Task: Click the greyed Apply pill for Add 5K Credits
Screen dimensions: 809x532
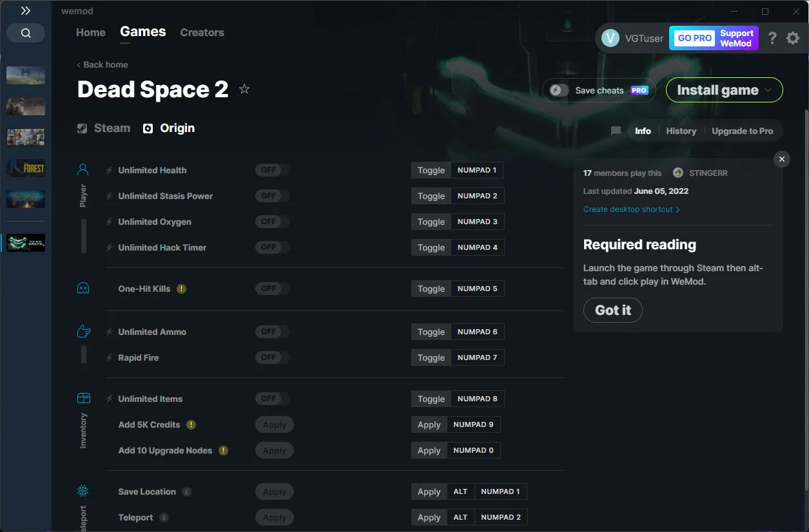Action: (x=275, y=424)
